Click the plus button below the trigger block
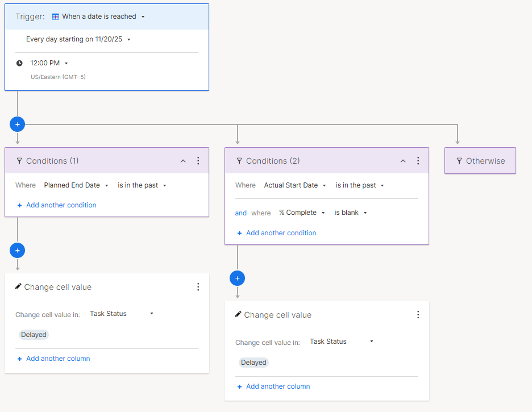This screenshot has height=412, width=532. click(x=18, y=124)
